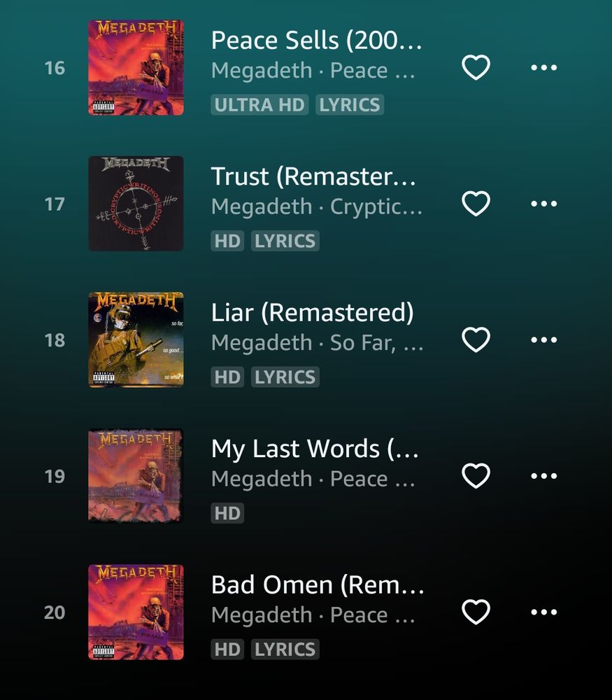Tap the LYRICS badge under Bad Omen
612x700 pixels.
[285, 650]
